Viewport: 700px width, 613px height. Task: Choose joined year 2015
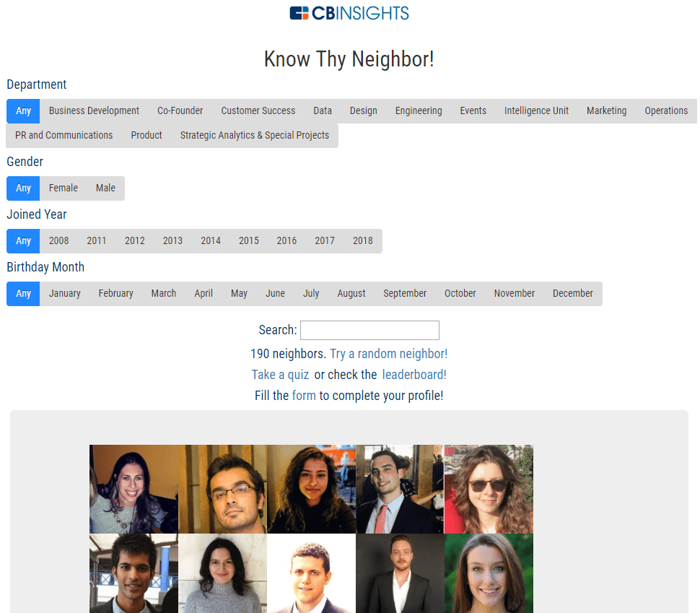(249, 241)
